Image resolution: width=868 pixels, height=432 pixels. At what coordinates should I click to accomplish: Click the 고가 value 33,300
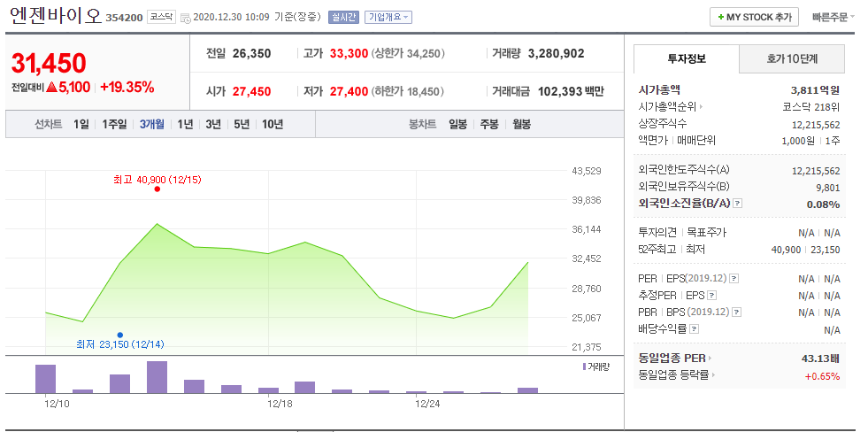pos(349,53)
